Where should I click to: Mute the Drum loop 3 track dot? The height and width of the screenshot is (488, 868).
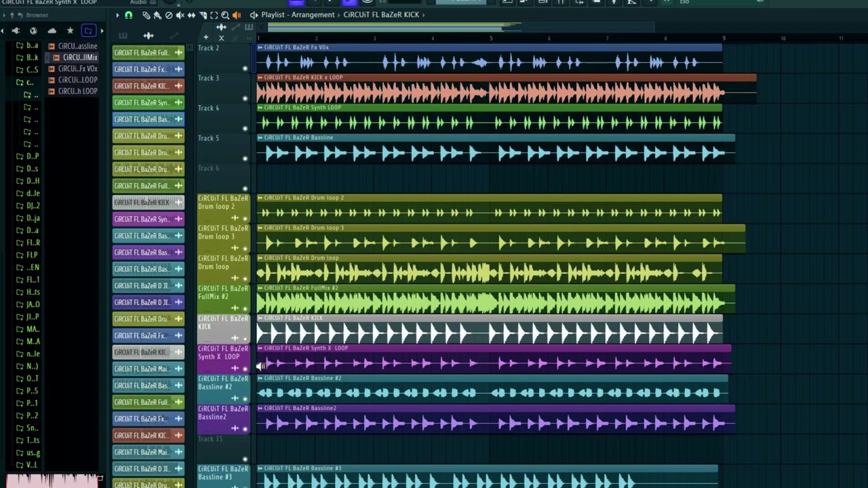tap(245, 248)
